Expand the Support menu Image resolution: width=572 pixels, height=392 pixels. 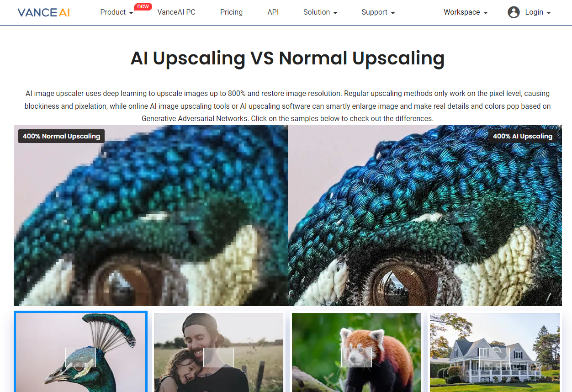378,12
